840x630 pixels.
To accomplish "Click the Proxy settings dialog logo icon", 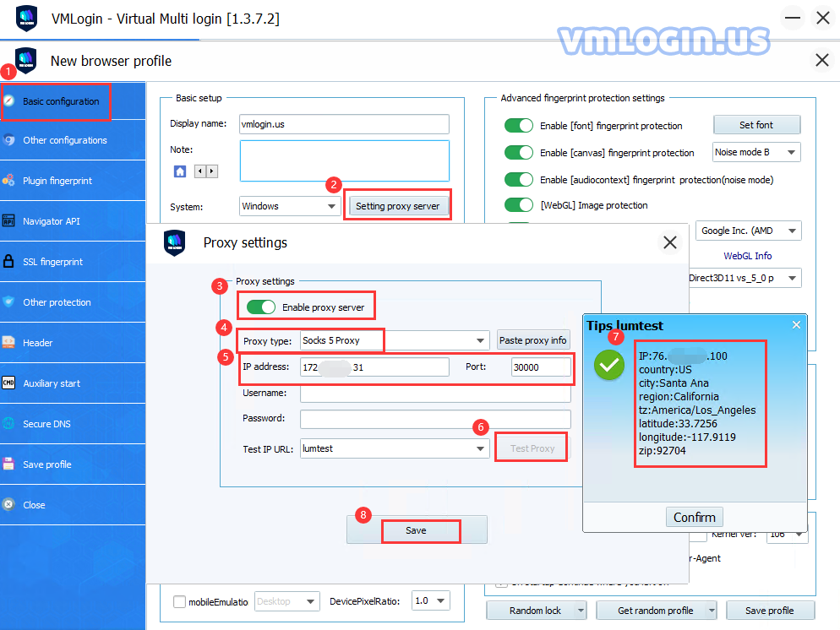I will click(175, 242).
